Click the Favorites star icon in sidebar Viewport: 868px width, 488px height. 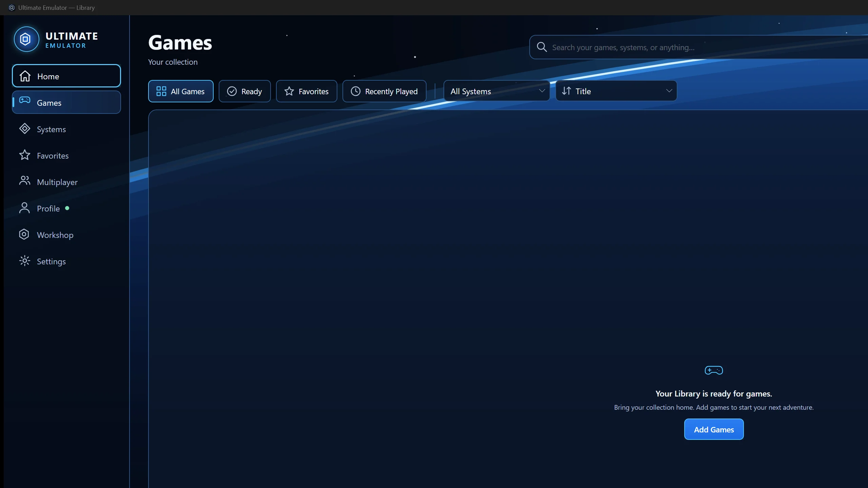[25, 155]
